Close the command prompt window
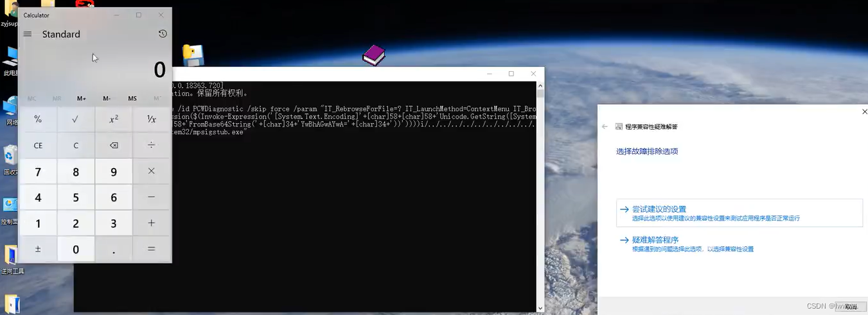The image size is (868, 315). [533, 74]
